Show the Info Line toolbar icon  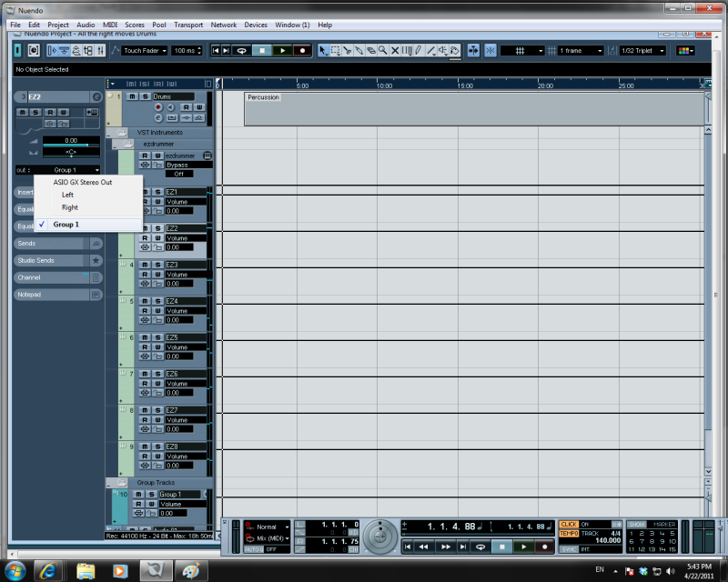click(65, 51)
